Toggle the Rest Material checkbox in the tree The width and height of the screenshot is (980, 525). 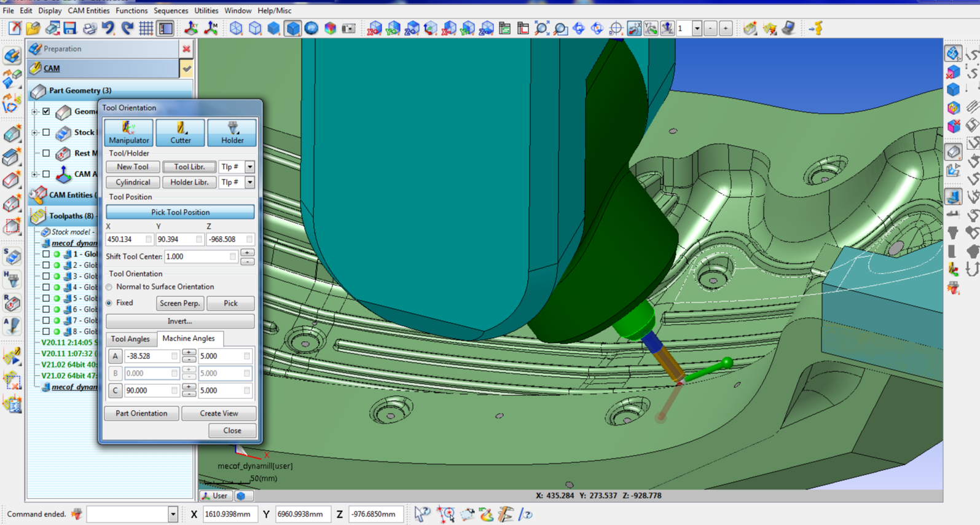pos(46,153)
